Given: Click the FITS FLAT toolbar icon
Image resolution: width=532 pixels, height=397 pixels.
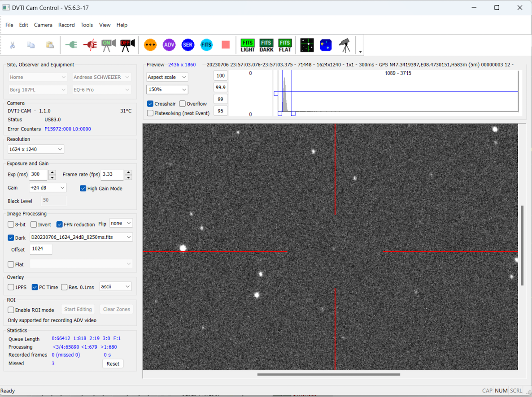Looking at the screenshot, I should [x=285, y=45].
